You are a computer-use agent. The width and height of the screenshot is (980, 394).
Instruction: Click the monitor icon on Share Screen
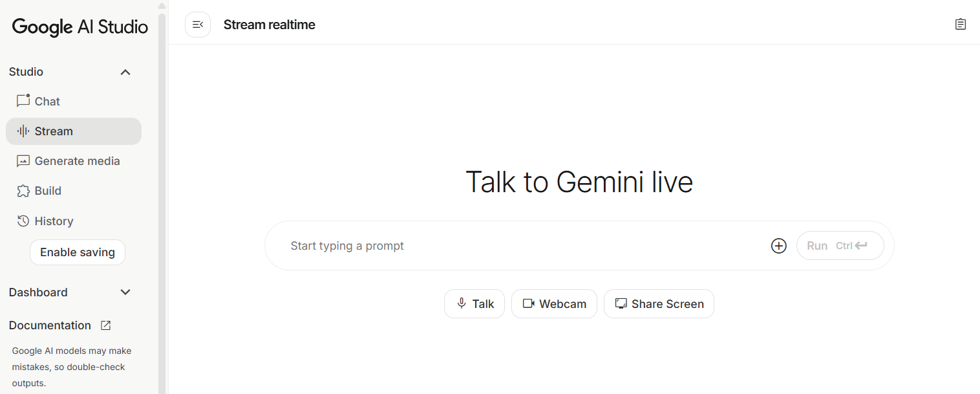[x=621, y=303]
